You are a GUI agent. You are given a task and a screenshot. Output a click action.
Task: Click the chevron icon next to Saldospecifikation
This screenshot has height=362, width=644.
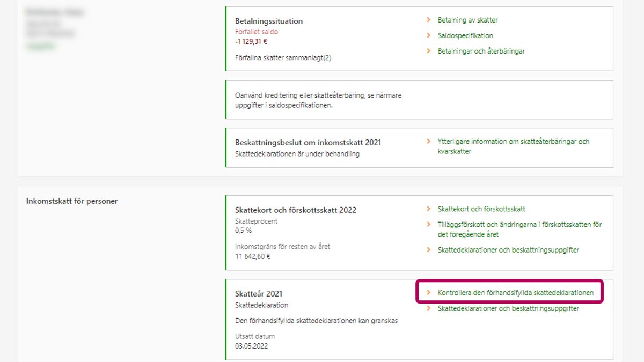click(428, 35)
